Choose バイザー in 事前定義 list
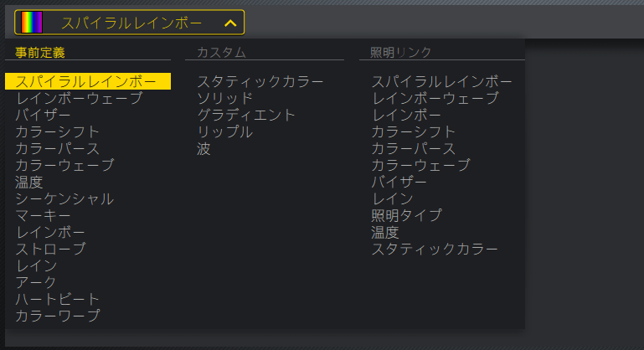 [x=43, y=115]
